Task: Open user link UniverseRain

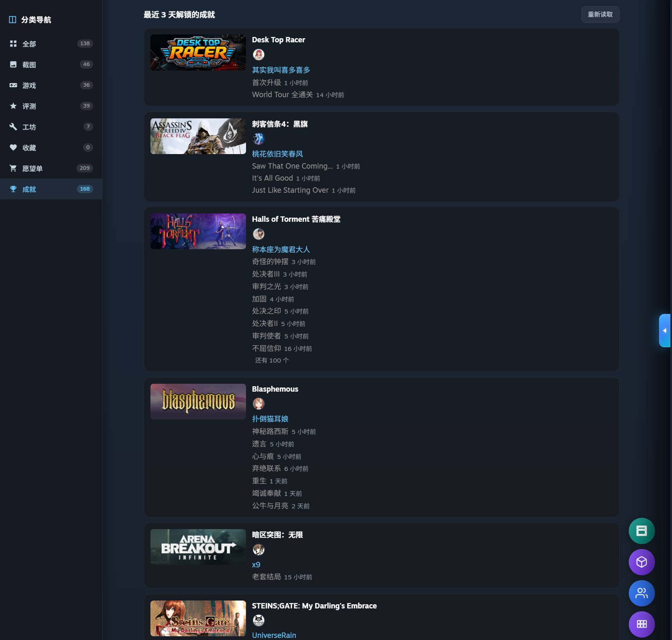Action: click(274, 635)
